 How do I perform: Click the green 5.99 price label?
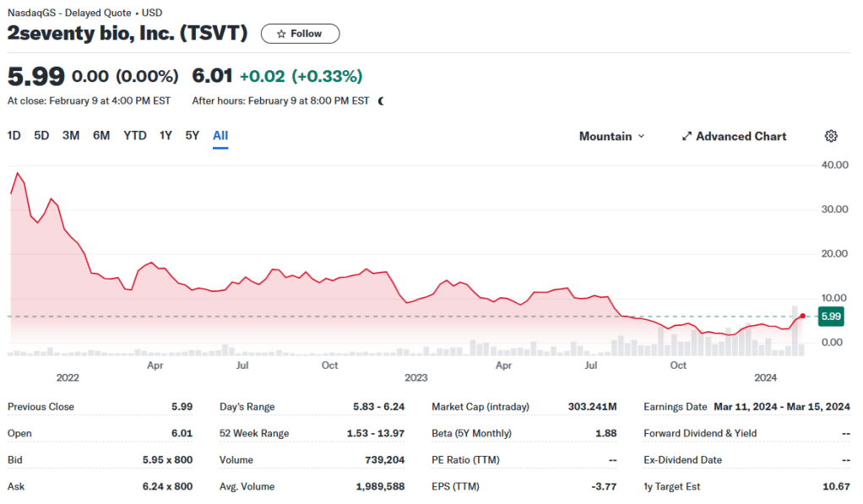pyautogui.click(x=831, y=317)
